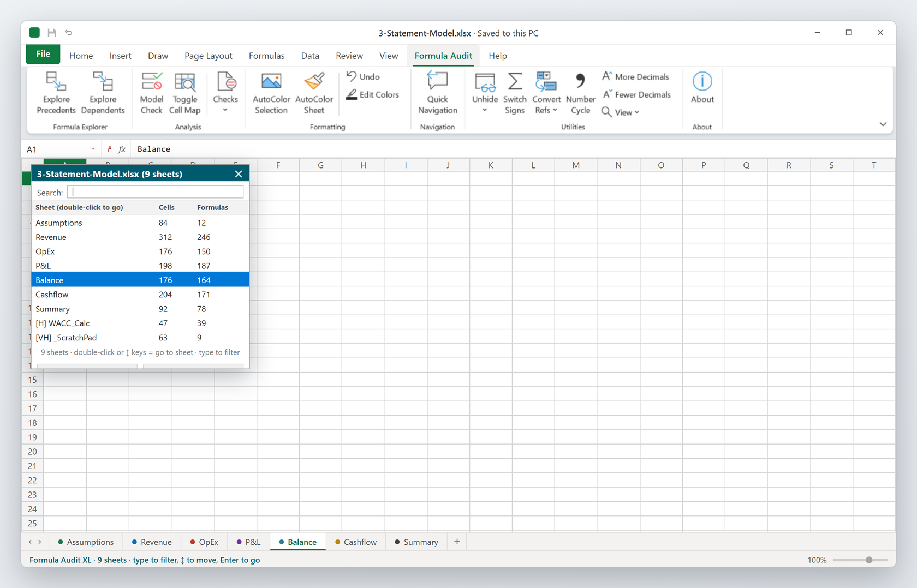Select the Summary row in list
The image size is (917, 588).
(140, 309)
